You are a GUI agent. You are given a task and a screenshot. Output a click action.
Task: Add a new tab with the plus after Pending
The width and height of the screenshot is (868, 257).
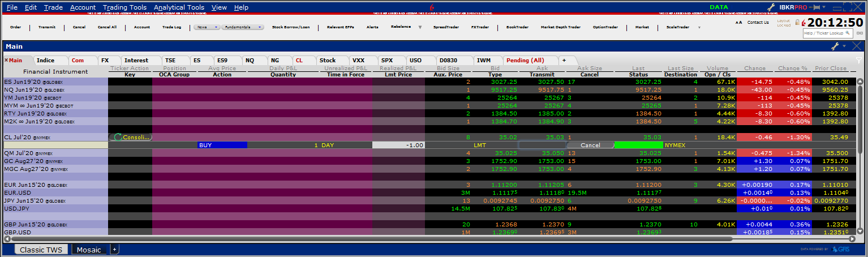click(x=564, y=60)
